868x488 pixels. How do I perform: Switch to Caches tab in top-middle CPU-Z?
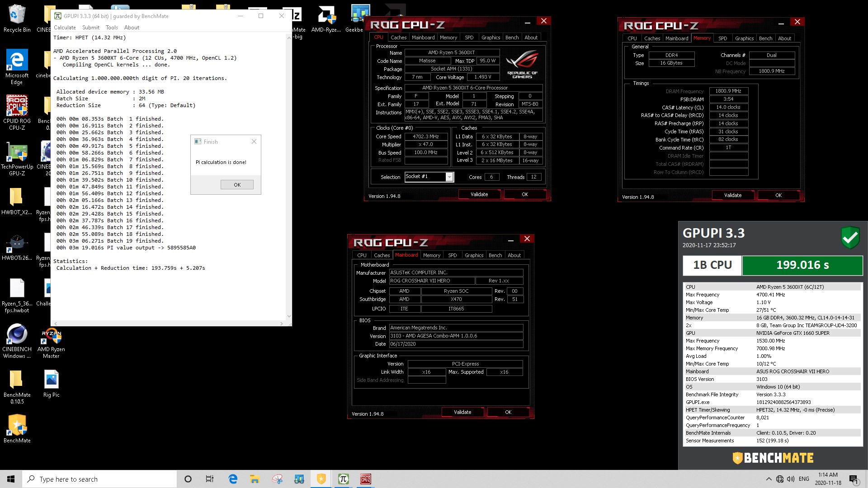(x=398, y=38)
